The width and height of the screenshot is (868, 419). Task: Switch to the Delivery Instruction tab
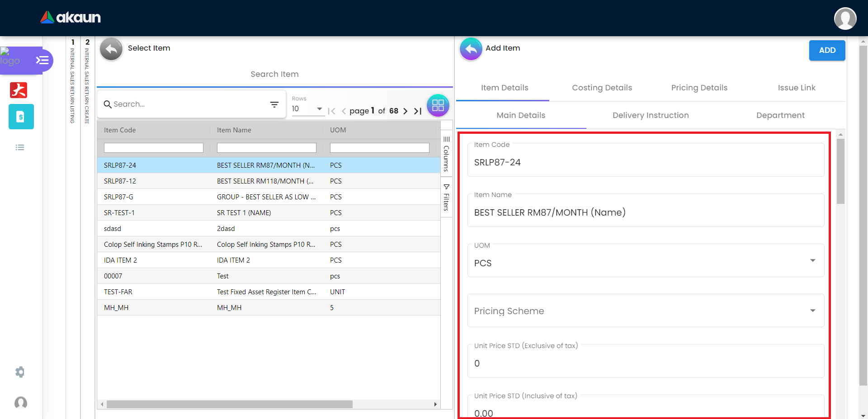(x=650, y=115)
